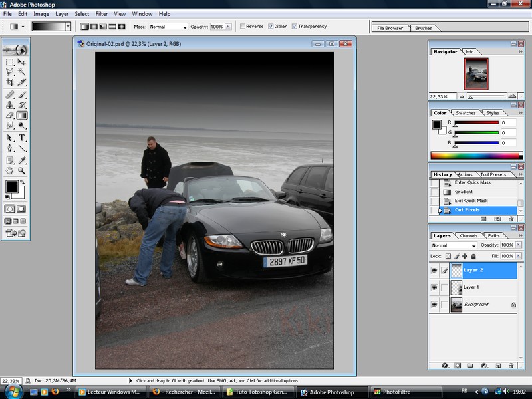Toggle Lock transparent pixels
Image resolution: width=532 pixels, height=399 pixels.
pos(448,256)
